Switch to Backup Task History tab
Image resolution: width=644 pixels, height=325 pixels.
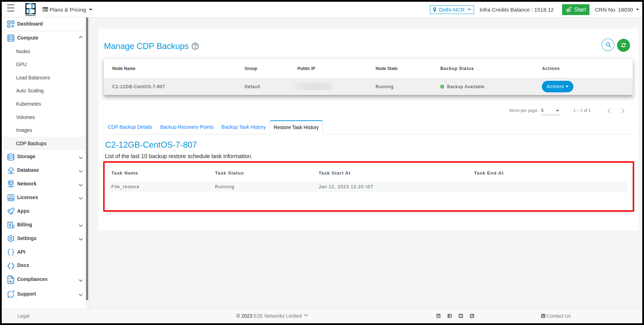(x=243, y=127)
